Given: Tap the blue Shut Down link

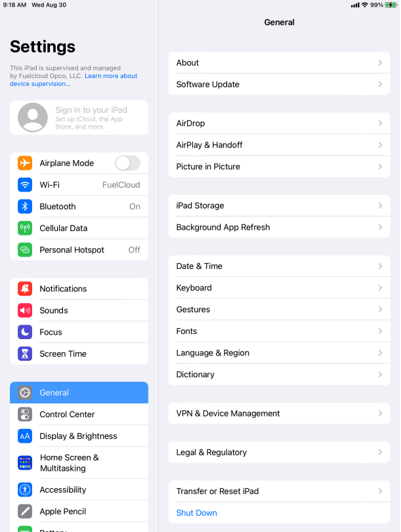Looking at the screenshot, I should click(197, 513).
